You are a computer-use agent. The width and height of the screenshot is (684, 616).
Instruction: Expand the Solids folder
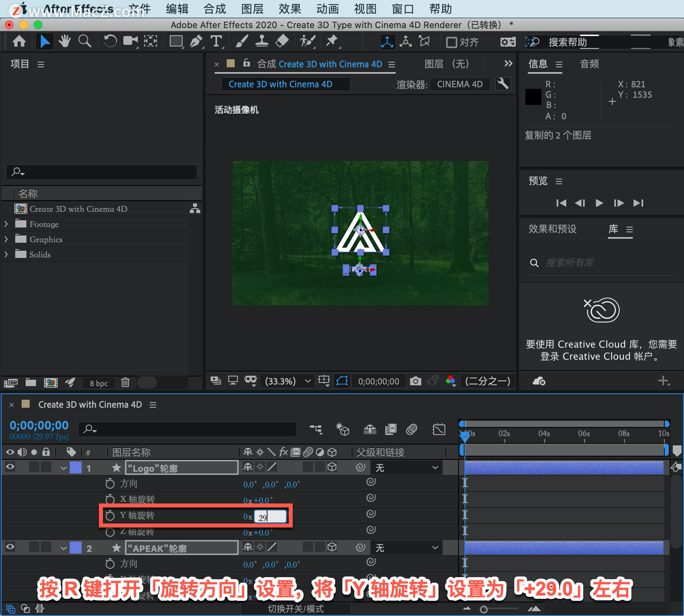6,254
